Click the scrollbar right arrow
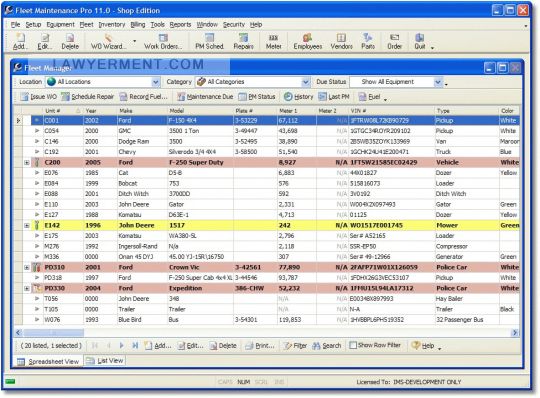Image resolution: width=540 pixels, height=398 pixels. 515,333
